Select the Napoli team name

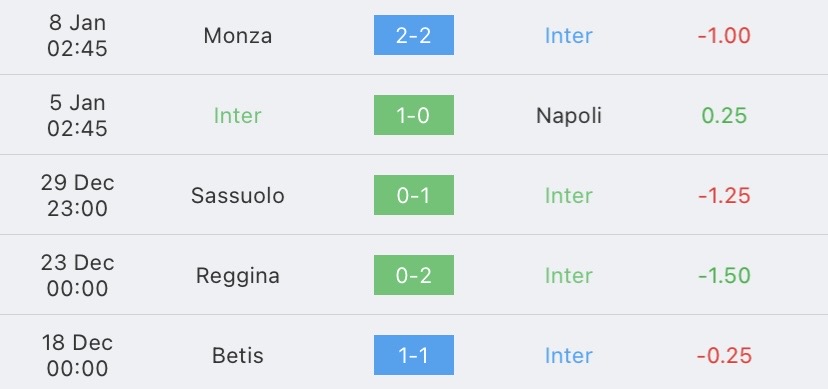569,116
